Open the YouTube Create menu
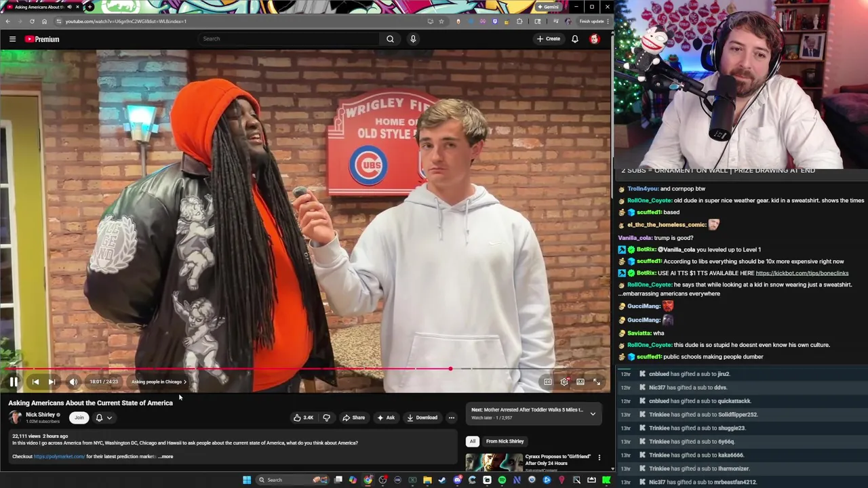The height and width of the screenshot is (488, 868). (x=549, y=39)
